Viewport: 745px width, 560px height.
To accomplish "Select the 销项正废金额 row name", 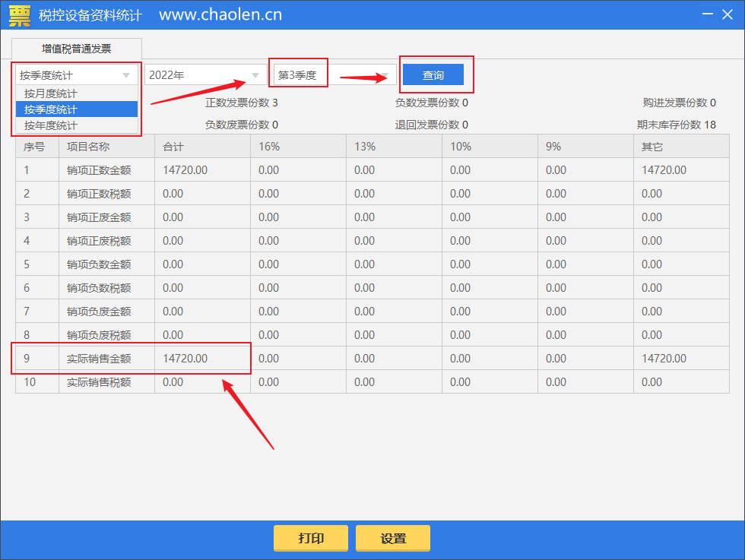I will pos(99,217).
